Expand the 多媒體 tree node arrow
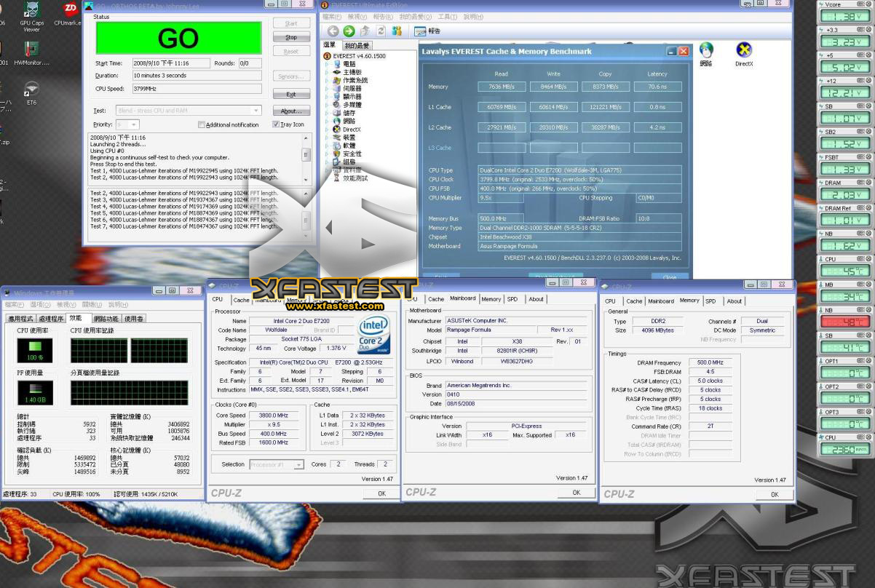This screenshot has width=875, height=588. 327,105
